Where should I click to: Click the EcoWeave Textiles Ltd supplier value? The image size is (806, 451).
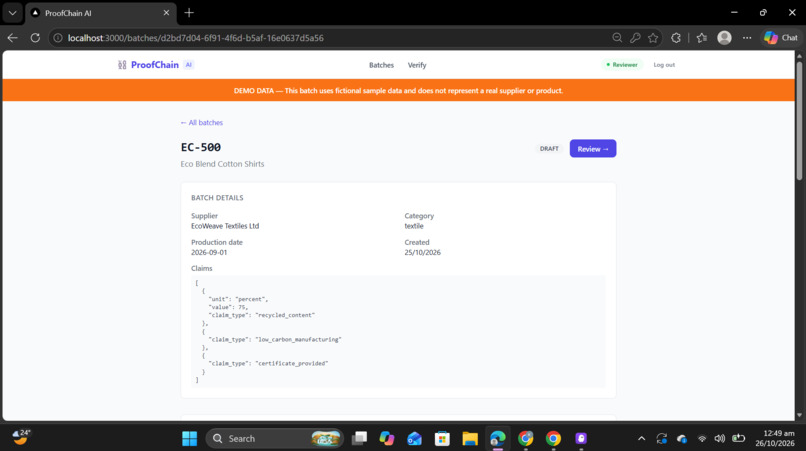click(225, 226)
